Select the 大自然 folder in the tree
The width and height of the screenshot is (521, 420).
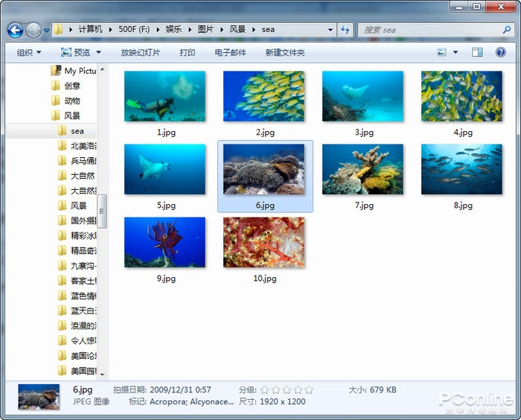click(83, 176)
